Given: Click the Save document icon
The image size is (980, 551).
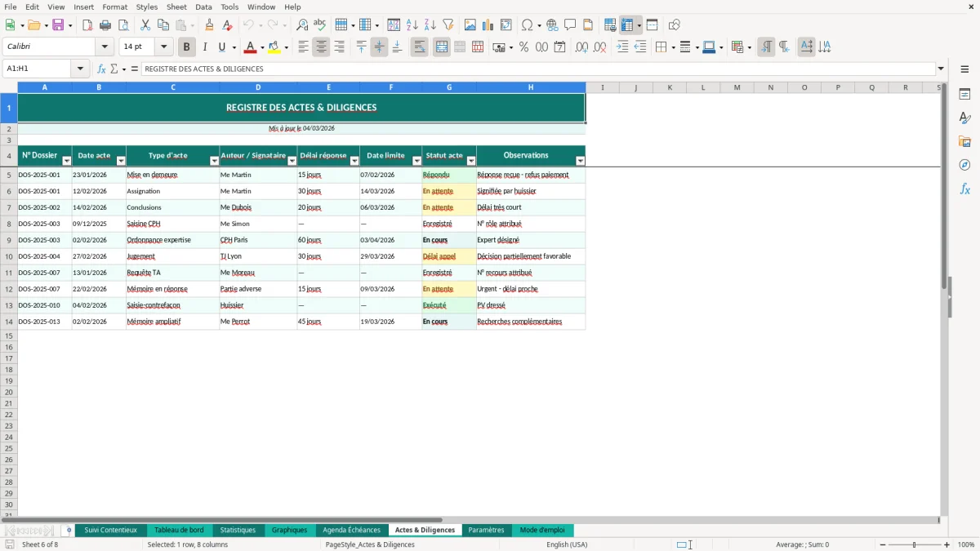Looking at the screenshot, I should pos(58,25).
